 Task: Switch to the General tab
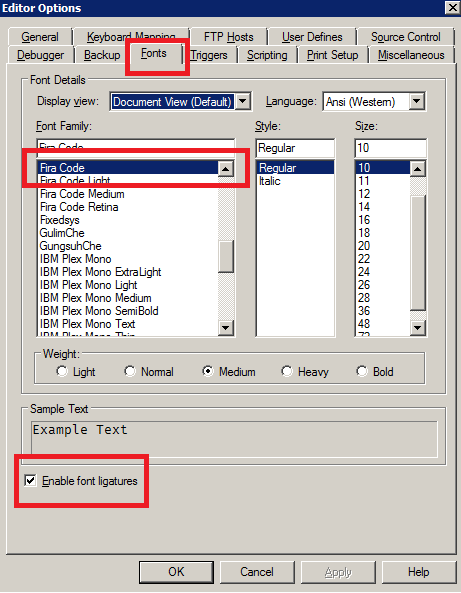(40, 37)
